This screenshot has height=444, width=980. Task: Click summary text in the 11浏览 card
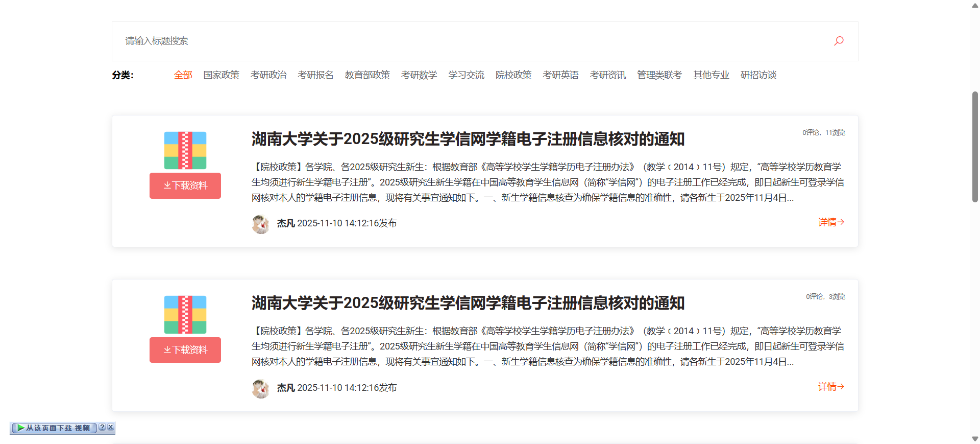pos(548,182)
